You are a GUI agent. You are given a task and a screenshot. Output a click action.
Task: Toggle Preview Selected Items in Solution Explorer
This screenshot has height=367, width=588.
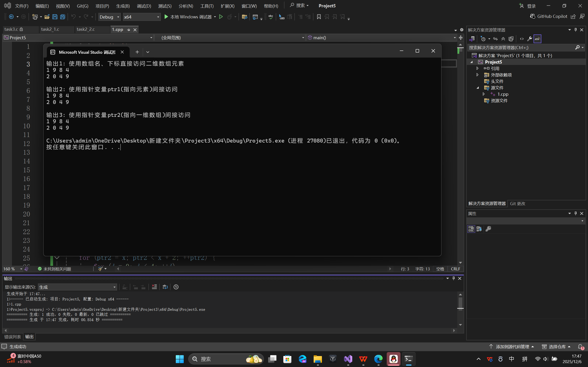coord(537,39)
